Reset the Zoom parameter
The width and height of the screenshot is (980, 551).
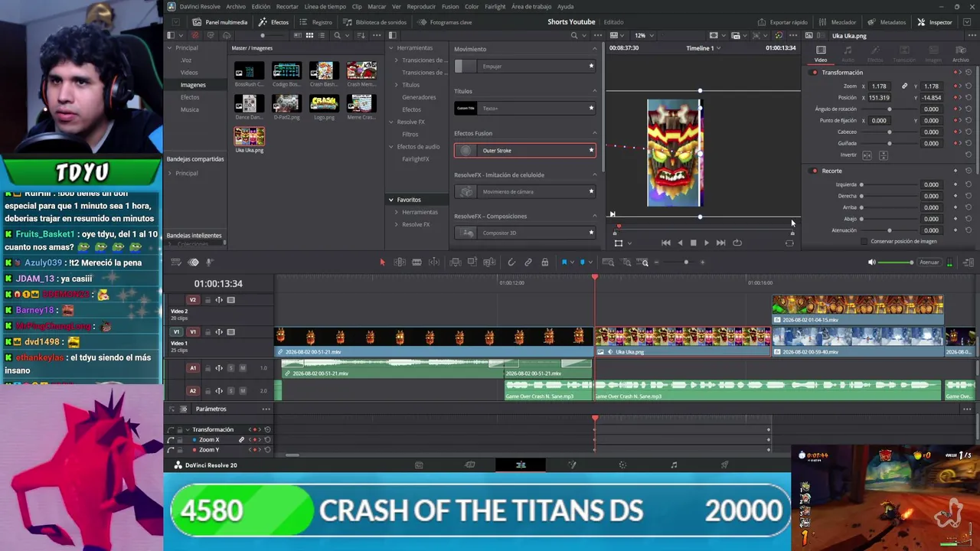[x=969, y=86]
